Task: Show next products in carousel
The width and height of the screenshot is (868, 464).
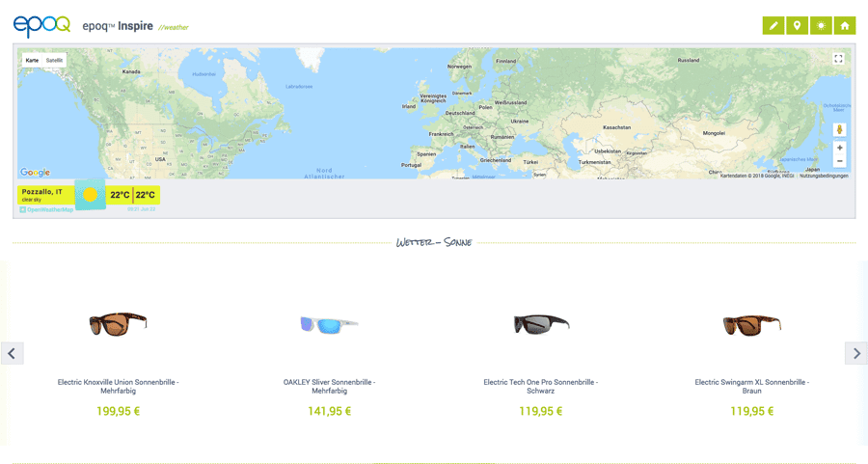Action: (x=856, y=353)
